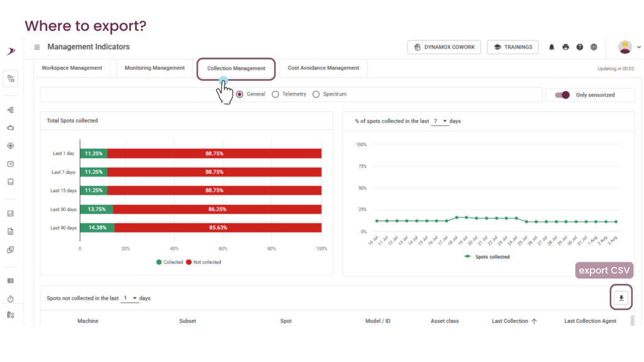The width and height of the screenshot is (644, 362).
Task: Click the TRAININGS button
Action: point(513,47)
